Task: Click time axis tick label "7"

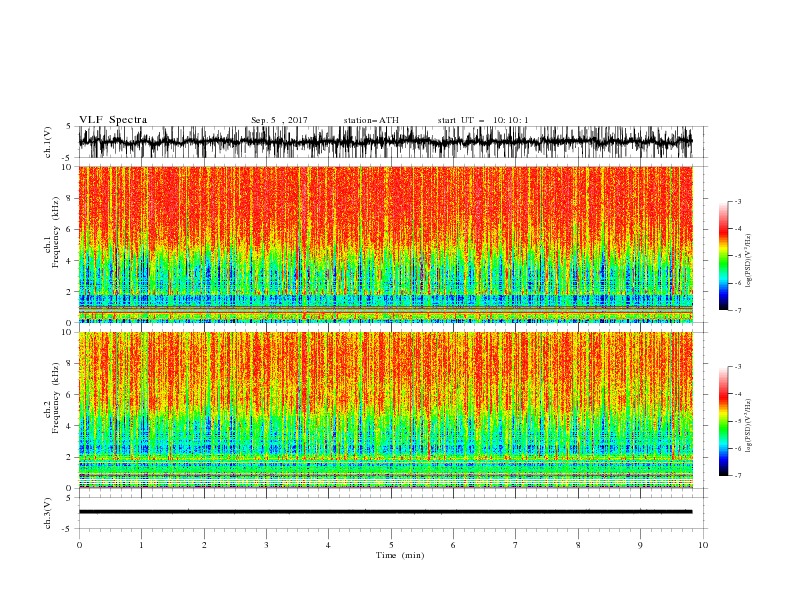Action: tap(516, 545)
